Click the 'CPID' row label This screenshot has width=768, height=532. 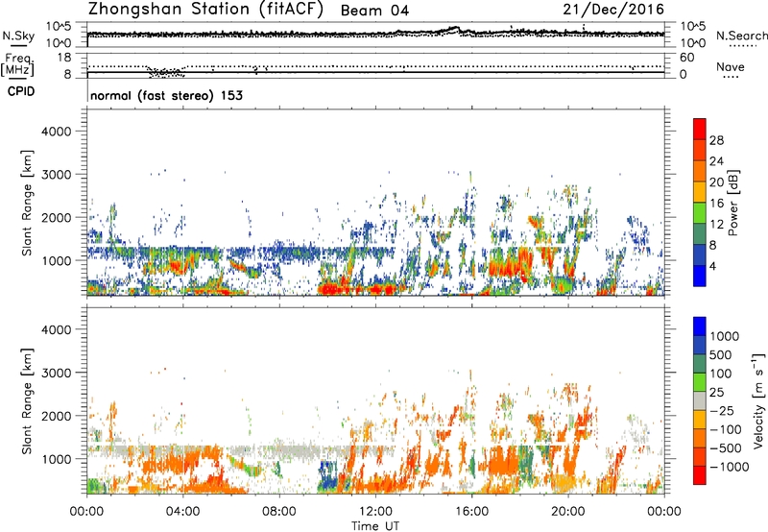[x=21, y=91]
